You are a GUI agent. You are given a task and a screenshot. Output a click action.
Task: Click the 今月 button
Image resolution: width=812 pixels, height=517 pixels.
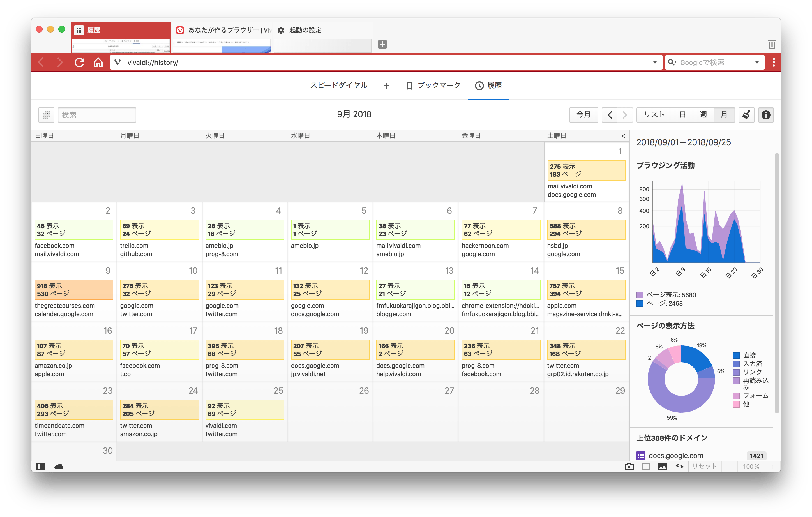pyautogui.click(x=583, y=115)
